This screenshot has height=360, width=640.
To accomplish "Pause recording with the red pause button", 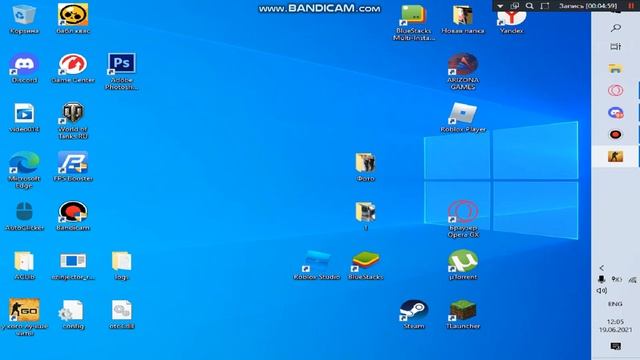I will coord(631,6).
